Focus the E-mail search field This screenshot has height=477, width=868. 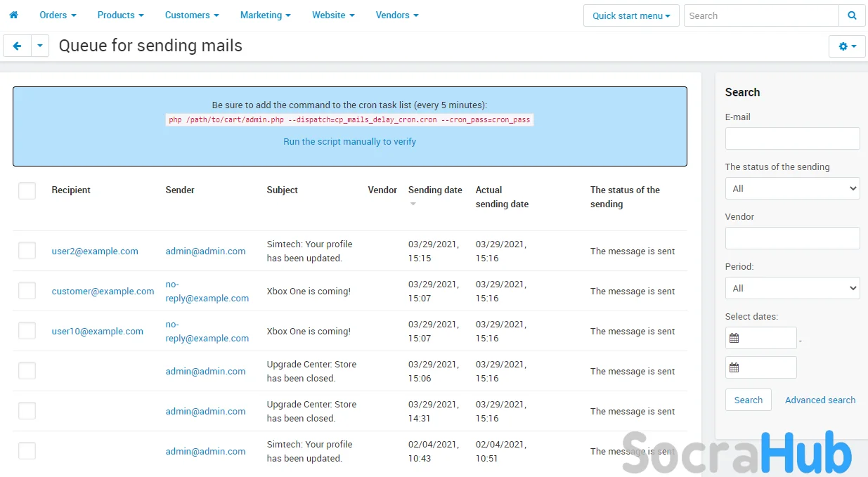[792, 138]
